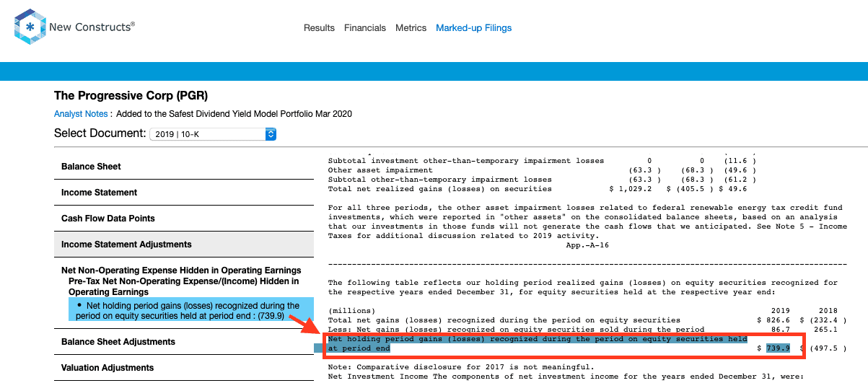Expand the Income Statement section

click(184, 193)
